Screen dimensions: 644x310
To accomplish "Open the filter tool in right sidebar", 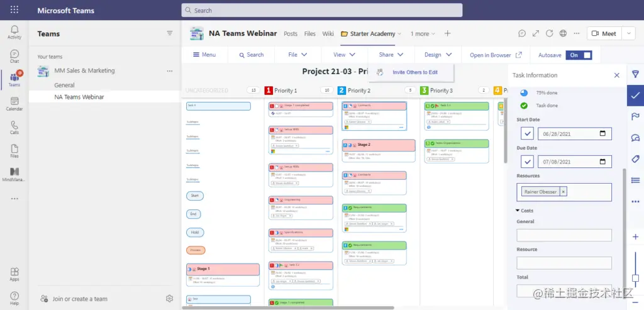I will click(635, 74).
